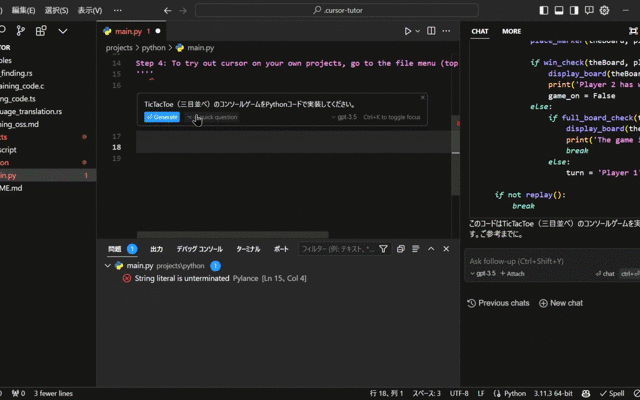The image size is (640, 400).
Task: Click the LF end-of-line status item
Action: (481, 394)
